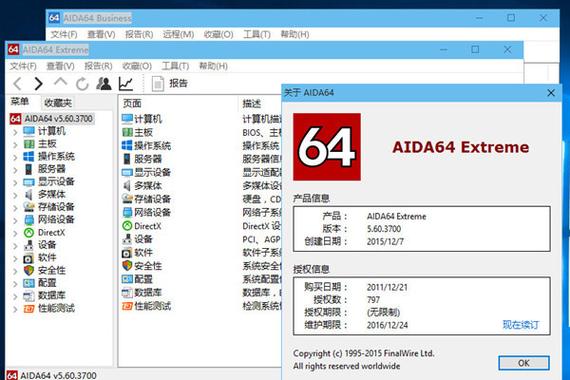570x380 pixels.
Task: Select 性能测试 icon in the page list
Action: click(x=127, y=306)
